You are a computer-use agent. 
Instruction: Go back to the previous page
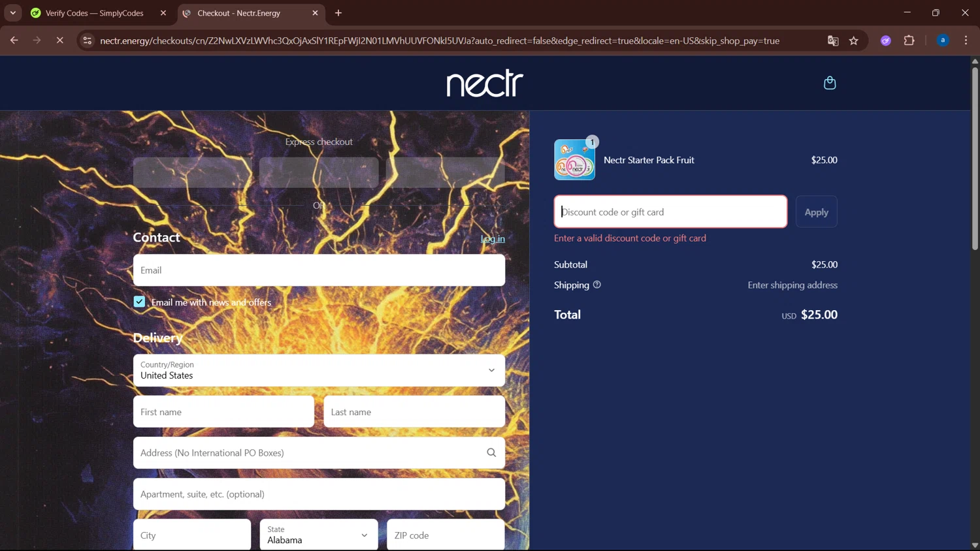14,40
